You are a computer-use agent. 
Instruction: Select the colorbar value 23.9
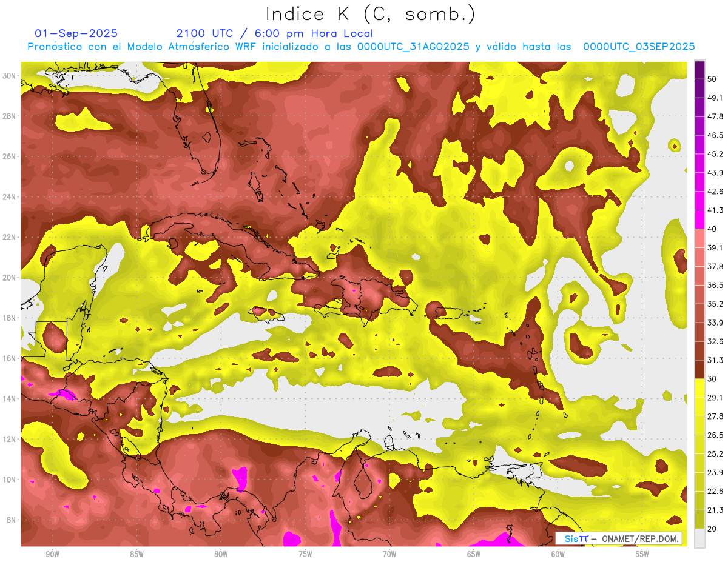click(715, 473)
